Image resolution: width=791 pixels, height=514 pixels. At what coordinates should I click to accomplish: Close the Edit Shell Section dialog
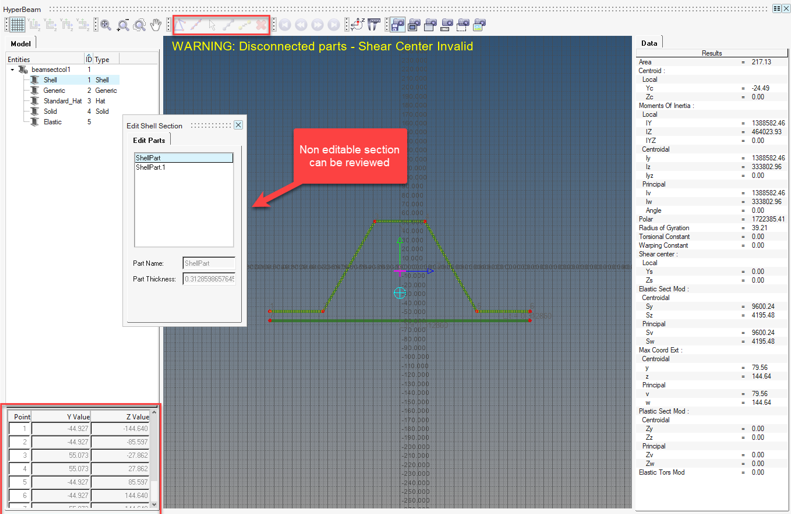click(x=238, y=125)
